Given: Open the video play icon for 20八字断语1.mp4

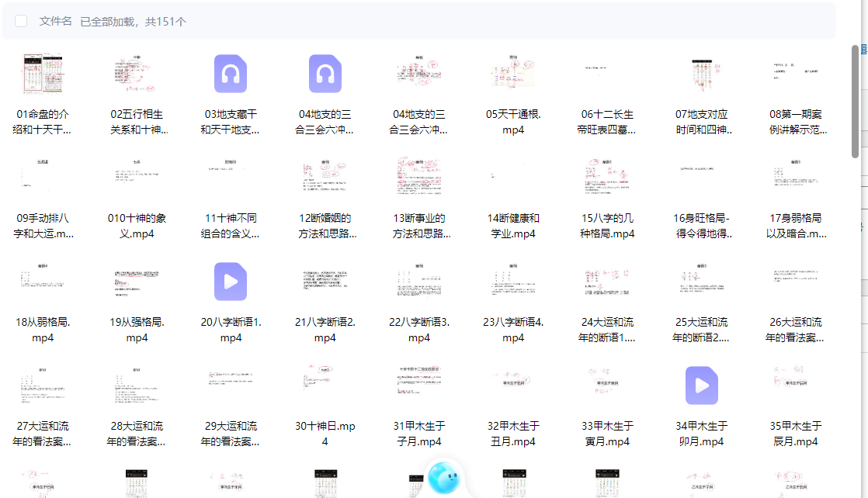Looking at the screenshot, I should tap(231, 282).
